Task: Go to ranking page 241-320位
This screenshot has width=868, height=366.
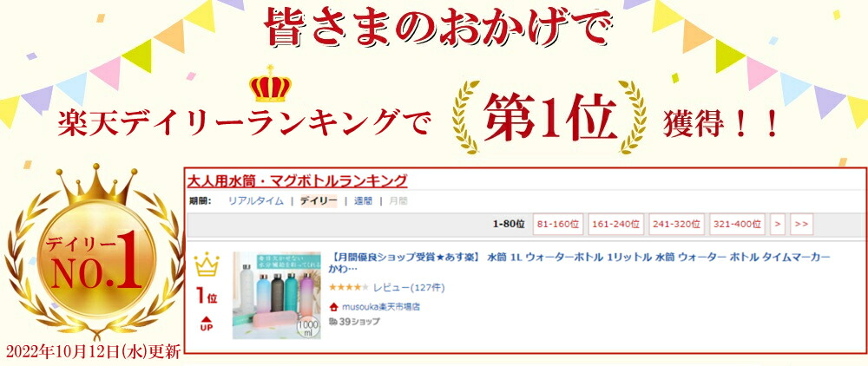Action: [676, 225]
